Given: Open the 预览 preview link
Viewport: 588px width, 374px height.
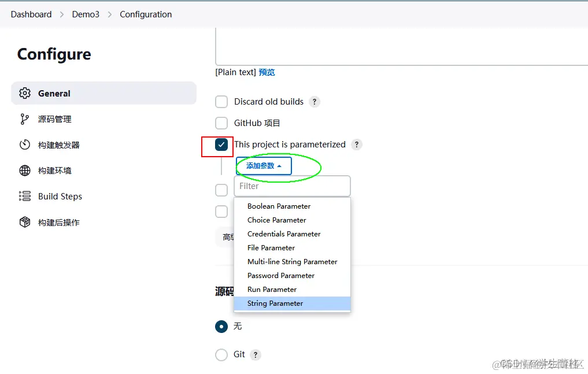Looking at the screenshot, I should [x=267, y=72].
